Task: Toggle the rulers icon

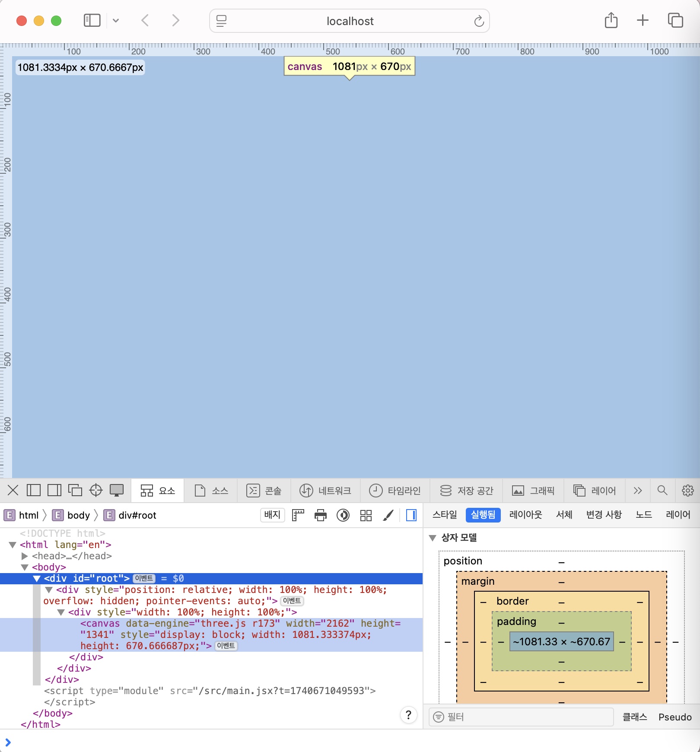Action: 298,515
